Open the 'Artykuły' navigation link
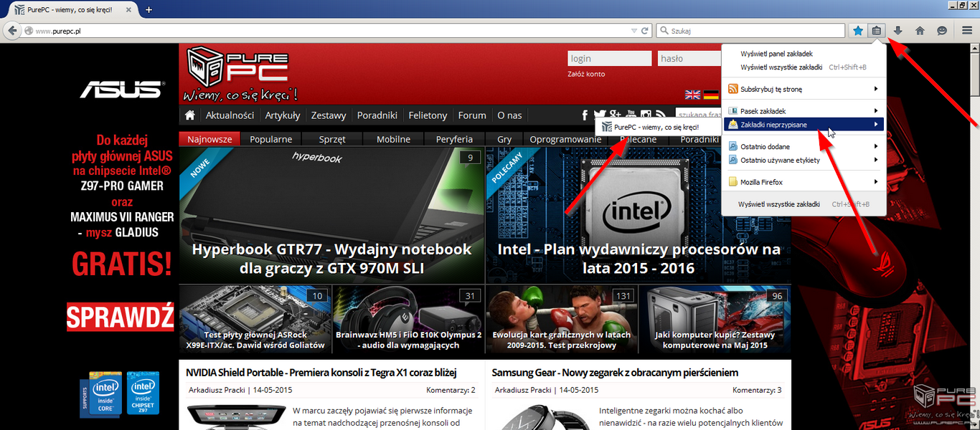980x430 pixels. [x=283, y=115]
